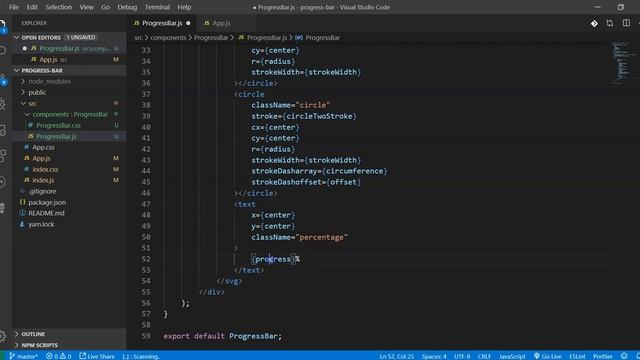Click the strokeDasharray attribute on line 44
This screenshot has width=640, height=360.
[x=284, y=171]
